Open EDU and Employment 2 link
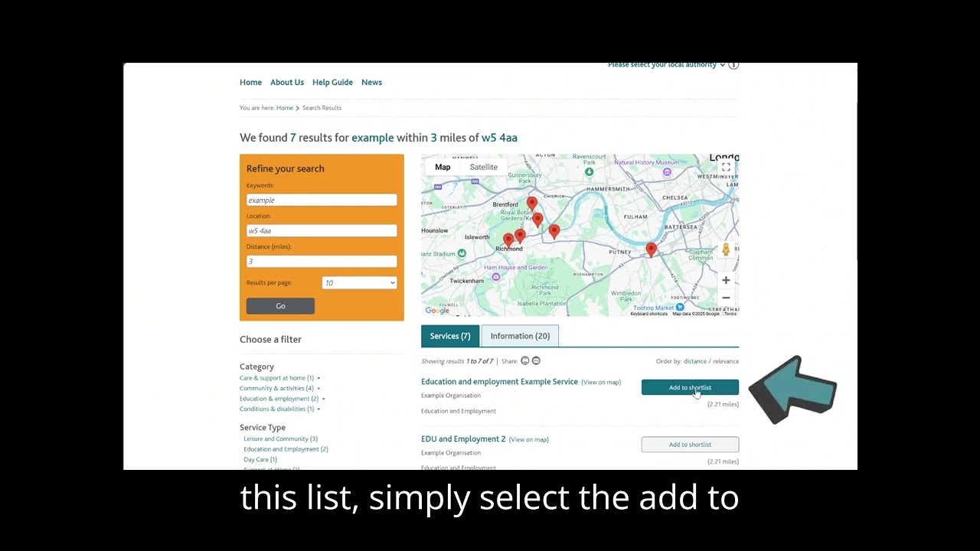 (463, 439)
